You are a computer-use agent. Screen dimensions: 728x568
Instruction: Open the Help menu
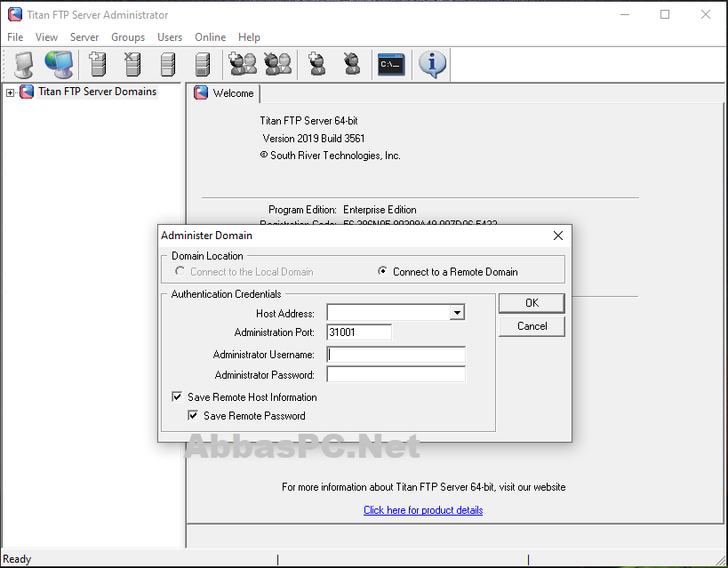pos(249,37)
